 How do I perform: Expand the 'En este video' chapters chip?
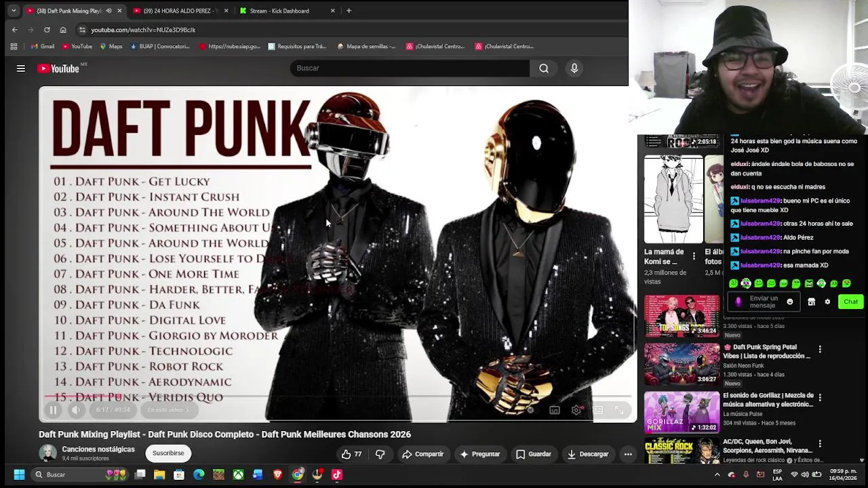coord(168,410)
